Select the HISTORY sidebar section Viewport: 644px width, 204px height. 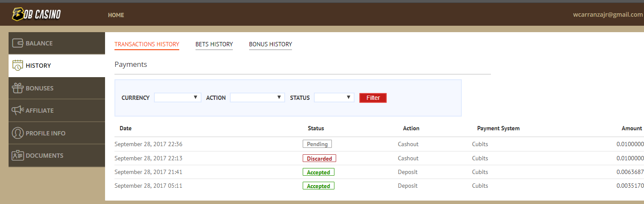(x=57, y=66)
